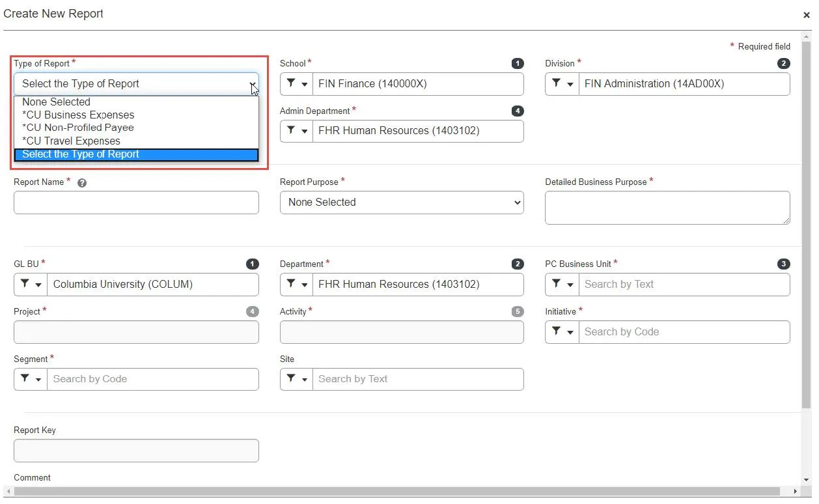Focus the Report Key field

pyautogui.click(x=136, y=451)
